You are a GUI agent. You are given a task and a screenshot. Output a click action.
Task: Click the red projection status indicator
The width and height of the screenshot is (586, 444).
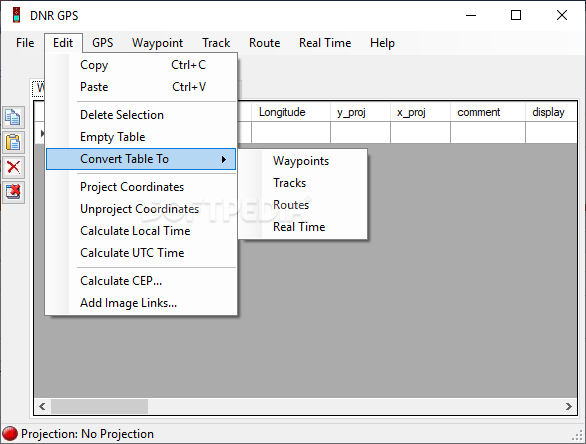click(x=10, y=434)
